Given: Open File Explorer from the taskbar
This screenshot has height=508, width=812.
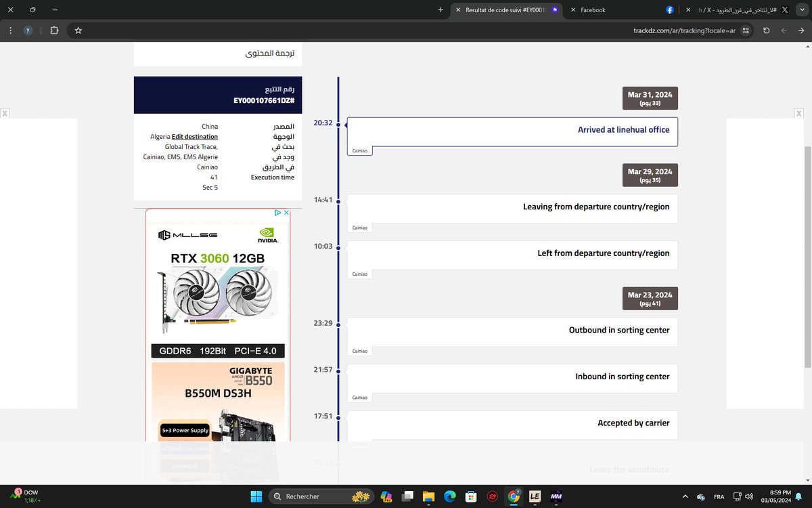Looking at the screenshot, I should pyautogui.click(x=428, y=496).
